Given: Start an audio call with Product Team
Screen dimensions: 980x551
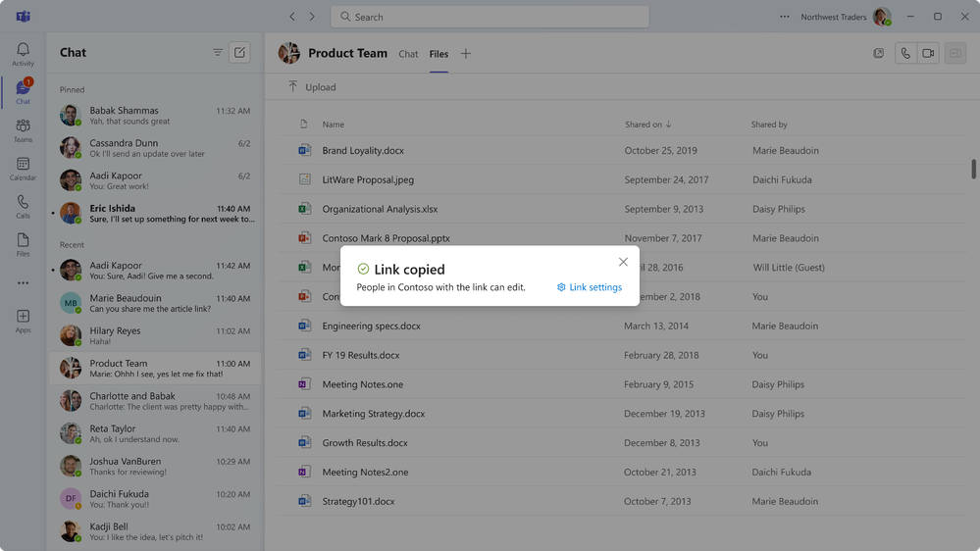Looking at the screenshot, I should point(905,54).
